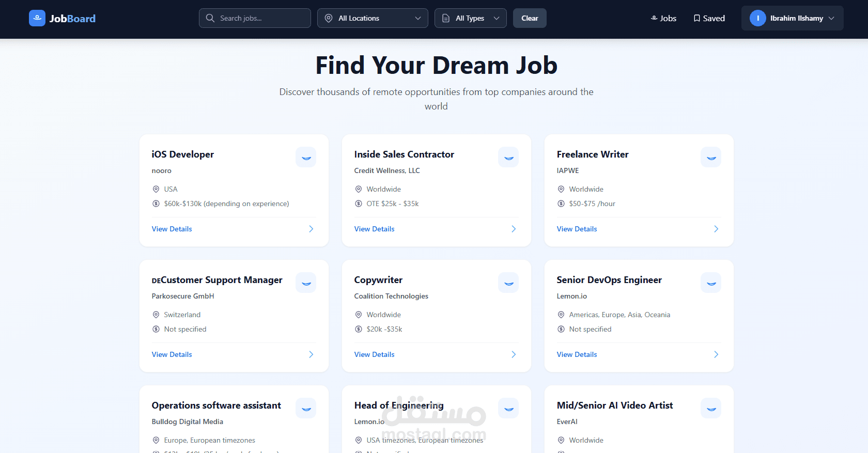The image size is (868, 453).
Task: Click the Credit Wellness, LLC company name
Action: 387,170
